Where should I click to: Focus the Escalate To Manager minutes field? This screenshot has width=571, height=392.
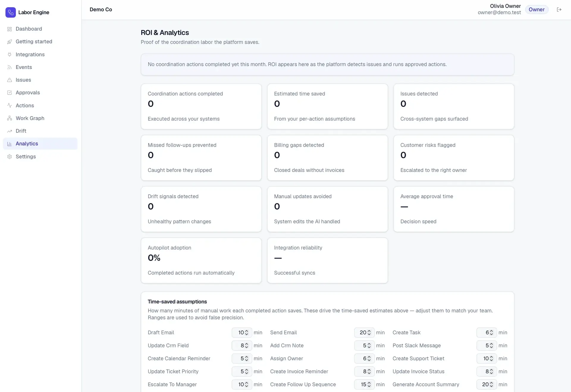click(242, 385)
